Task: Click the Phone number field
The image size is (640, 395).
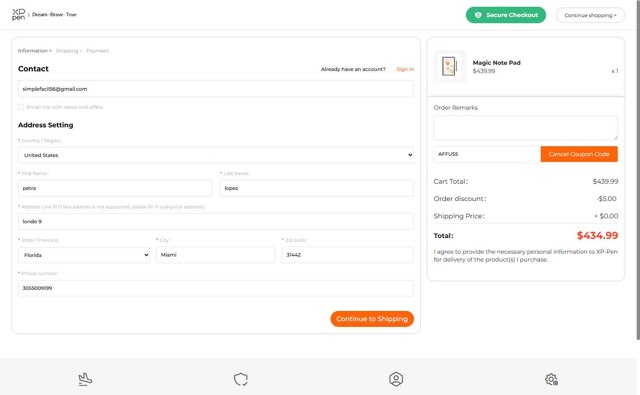Action: point(216,288)
